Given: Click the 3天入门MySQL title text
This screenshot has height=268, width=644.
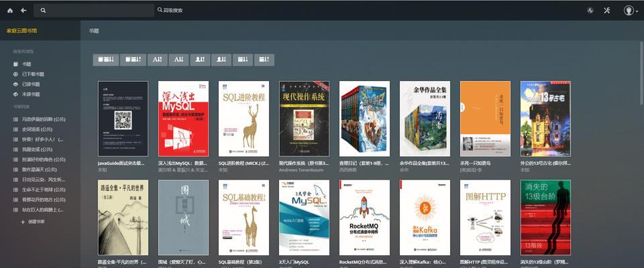Looking at the screenshot, I should (294, 262).
